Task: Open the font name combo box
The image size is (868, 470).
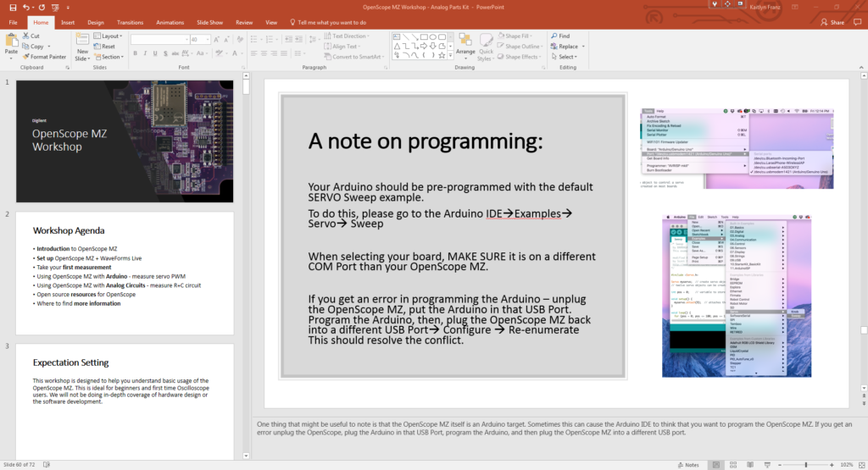Action: [160, 40]
